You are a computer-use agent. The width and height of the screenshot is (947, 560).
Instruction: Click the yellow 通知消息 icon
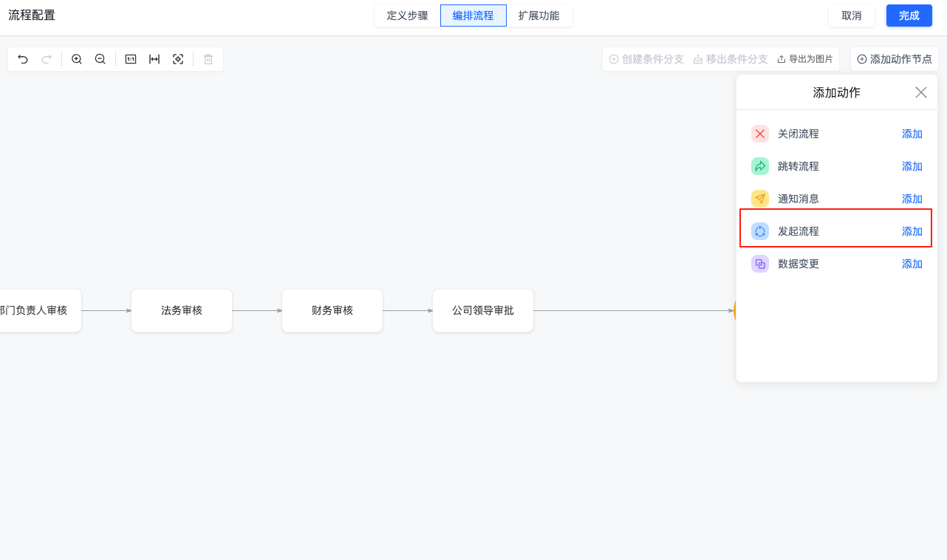click(760, 199)
